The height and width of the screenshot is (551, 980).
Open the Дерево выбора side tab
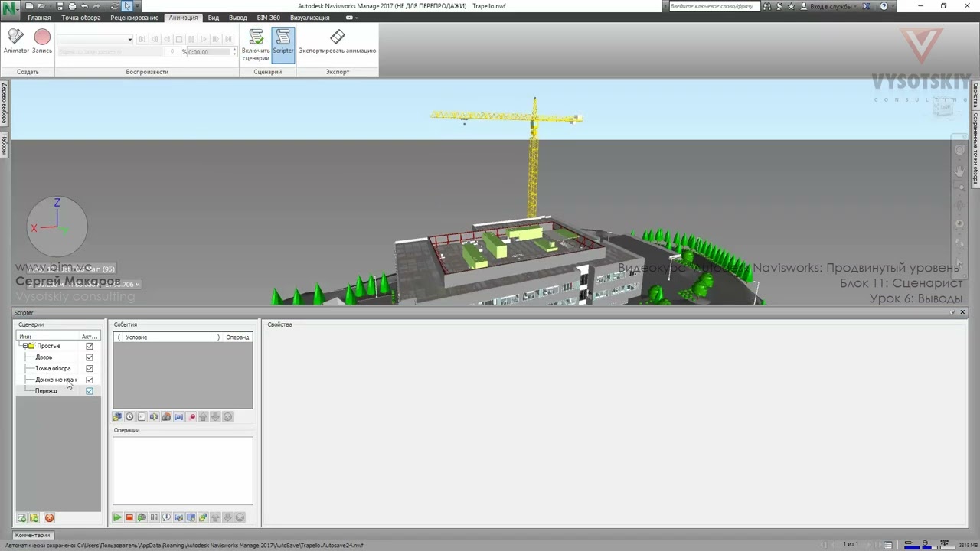(4, 104)
